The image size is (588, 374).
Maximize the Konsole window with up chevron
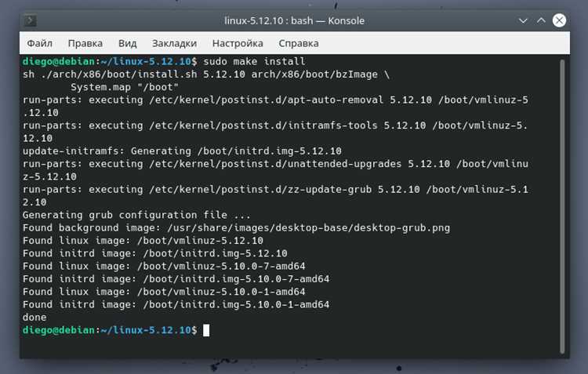coord(541,20)
